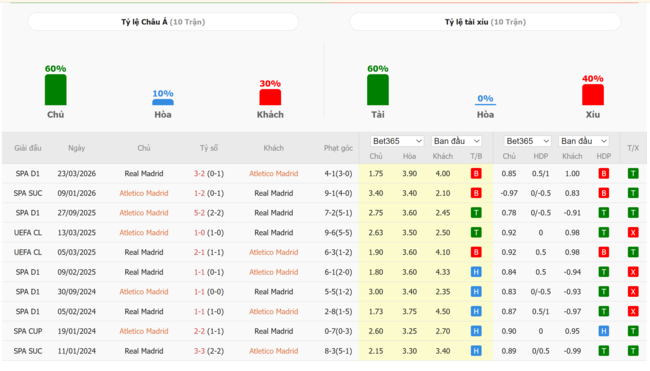Click the 5-2 score link for 27/09/2025
This screenshot has width=650, height=371.
click(x=199, y=213)
